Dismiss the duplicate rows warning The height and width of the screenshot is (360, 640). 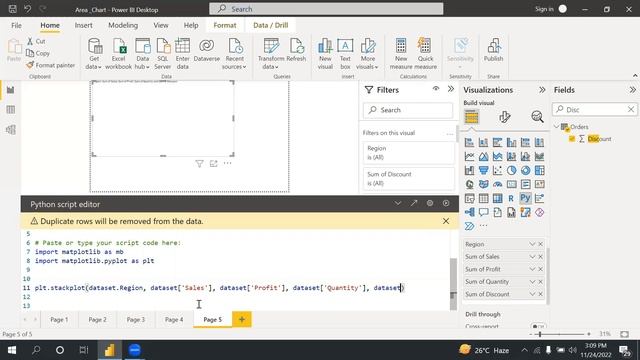[x=446, y=221]
